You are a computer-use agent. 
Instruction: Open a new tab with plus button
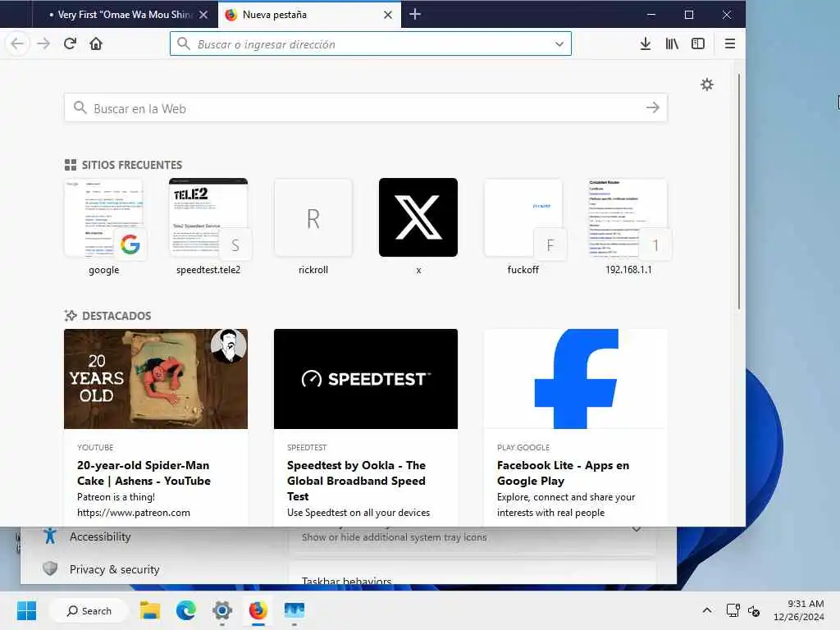tap(414, 15)
